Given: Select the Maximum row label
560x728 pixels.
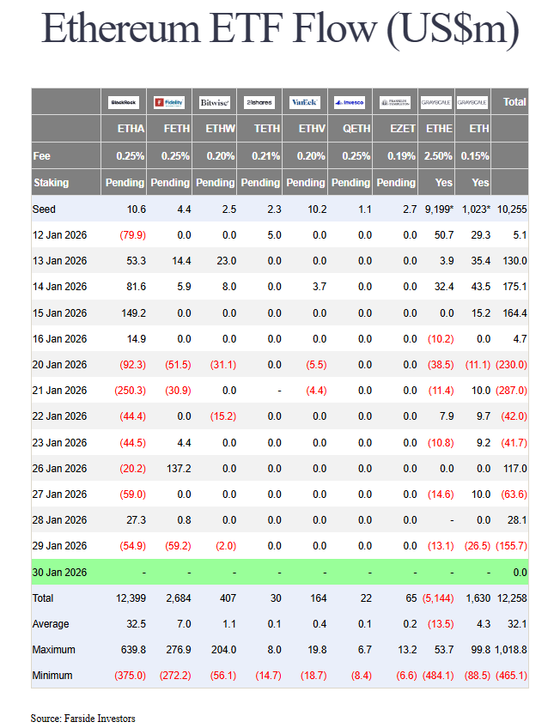Looking at the screenshot, I should tap(54, 650).
